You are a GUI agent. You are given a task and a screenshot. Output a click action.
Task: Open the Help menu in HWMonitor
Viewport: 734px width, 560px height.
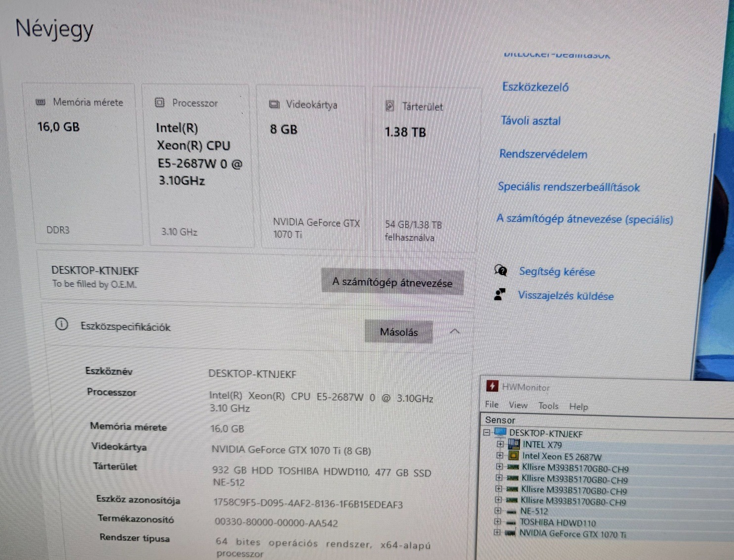(x=578, y=406)
